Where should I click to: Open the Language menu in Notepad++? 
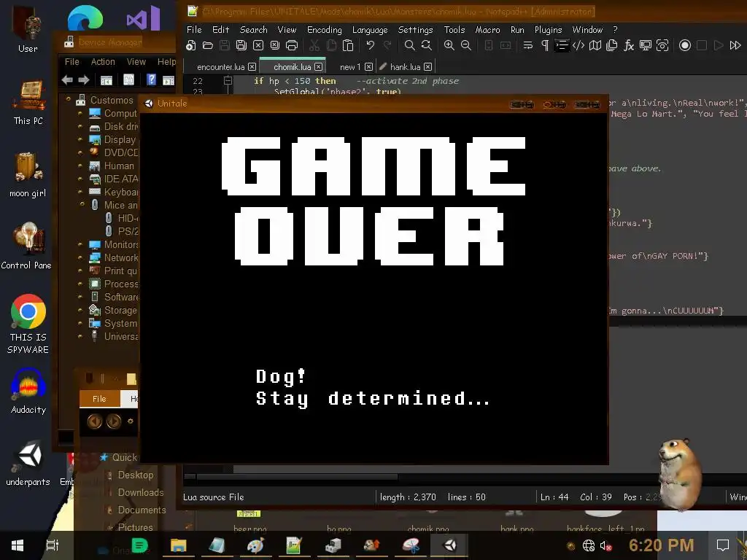tap(370, 29)
